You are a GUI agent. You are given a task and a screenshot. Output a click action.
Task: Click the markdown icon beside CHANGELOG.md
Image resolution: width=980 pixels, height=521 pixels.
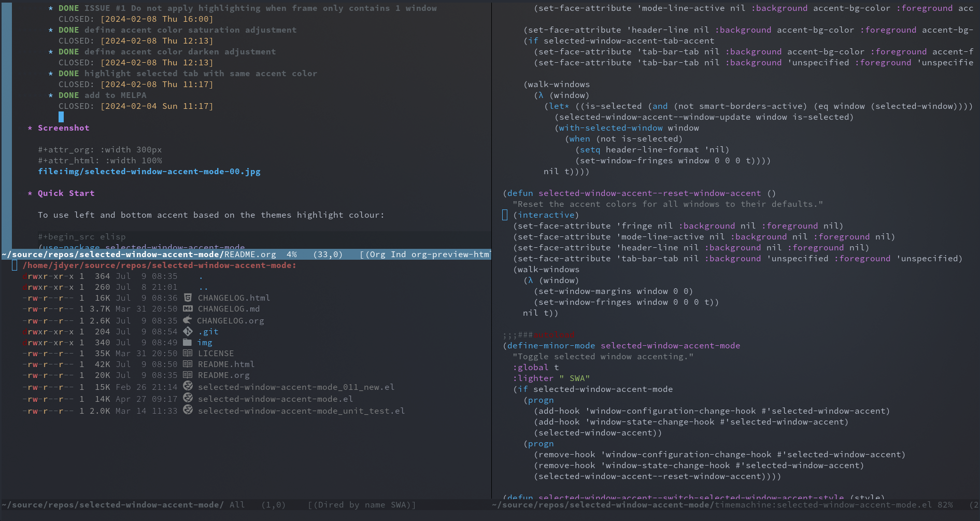click(x=188, y=308)
